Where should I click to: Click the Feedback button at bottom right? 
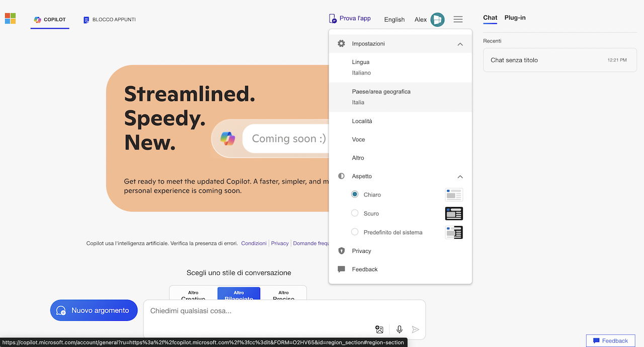pos(611,340)
